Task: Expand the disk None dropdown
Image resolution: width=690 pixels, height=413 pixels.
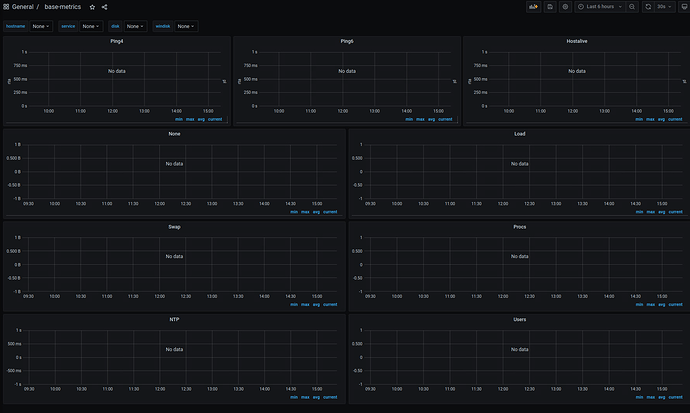Action: point(135,26)
